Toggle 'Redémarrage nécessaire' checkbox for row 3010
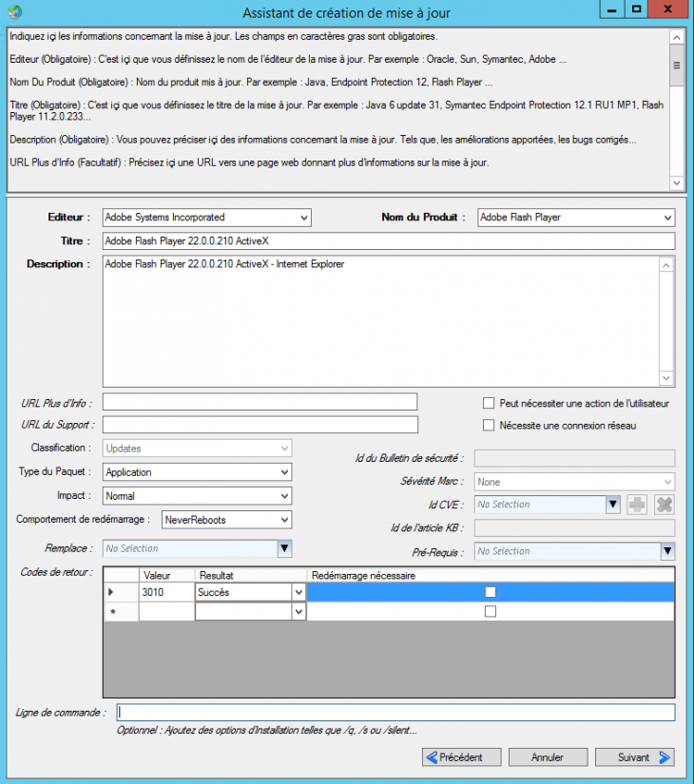The height and width of the screenshot is (784, 694). pos(491,592)
